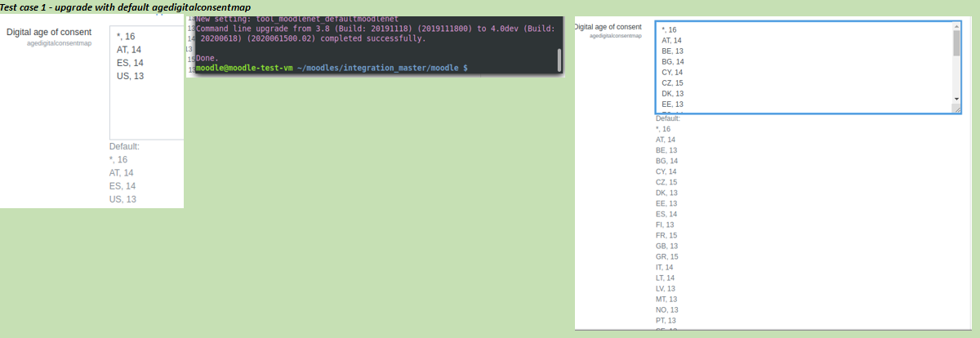Click the 'Command line upgrade from 3.8' terminal line
The height and width of the screenshot is (338, 980).
[376, 29]
